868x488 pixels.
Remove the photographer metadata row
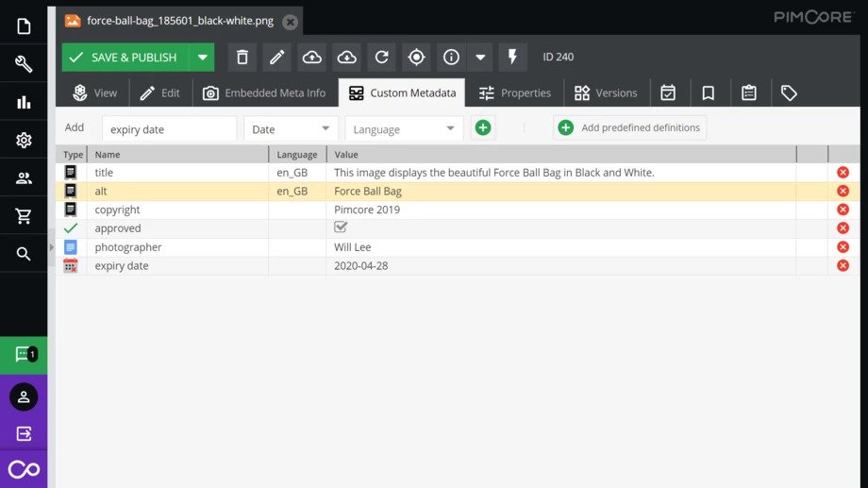click(x=843, y=247)
